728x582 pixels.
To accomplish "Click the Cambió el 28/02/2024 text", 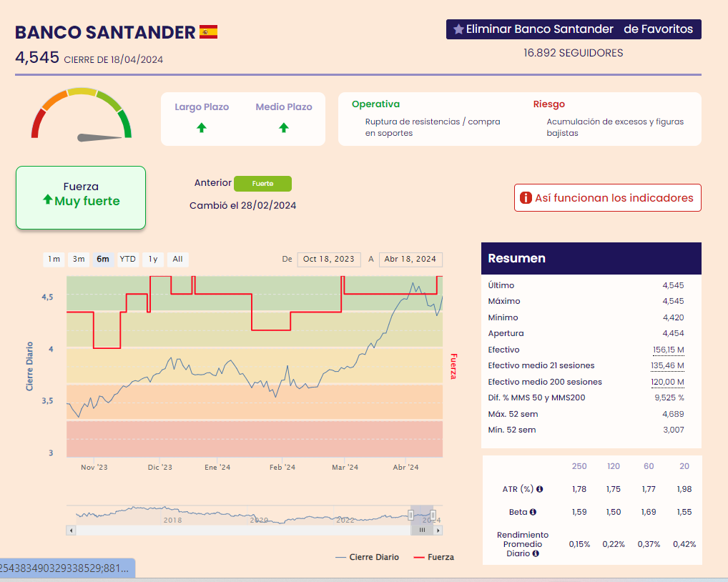I will (243, 206).
